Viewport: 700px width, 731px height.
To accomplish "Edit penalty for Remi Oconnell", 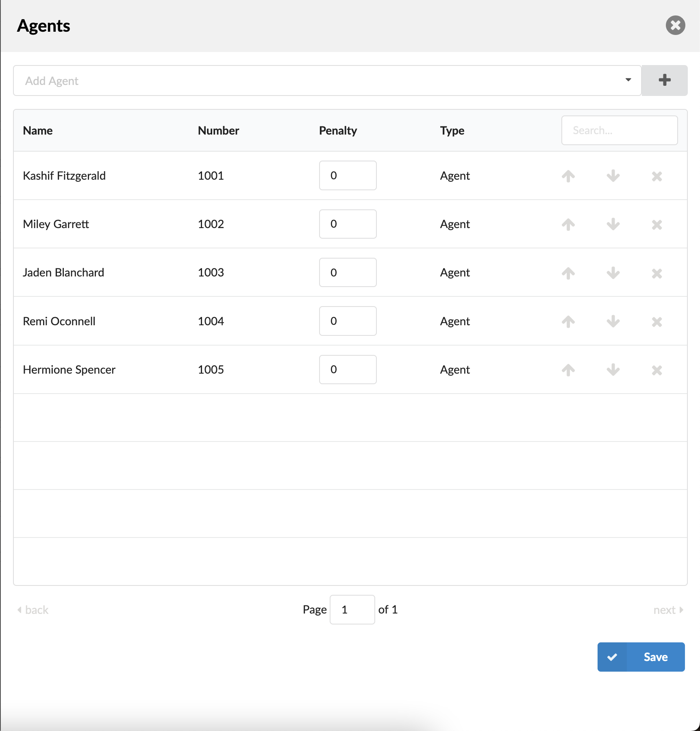I will pos(348,321).
